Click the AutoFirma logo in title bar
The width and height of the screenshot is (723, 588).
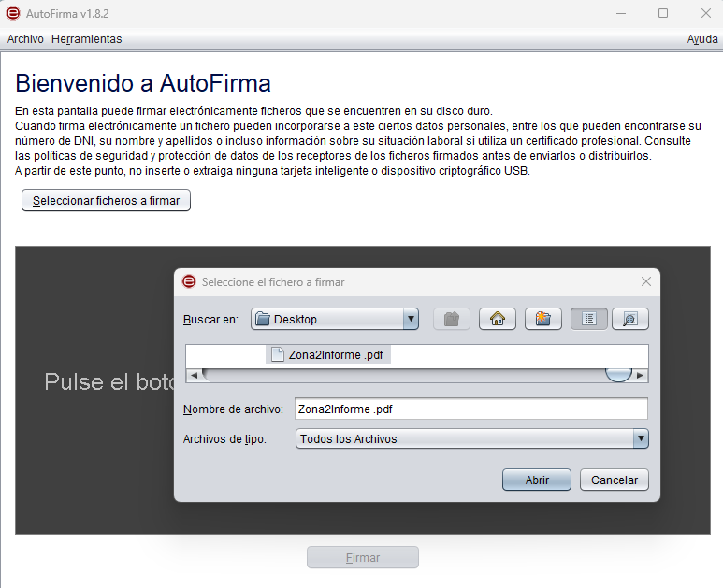coord(13,13)
